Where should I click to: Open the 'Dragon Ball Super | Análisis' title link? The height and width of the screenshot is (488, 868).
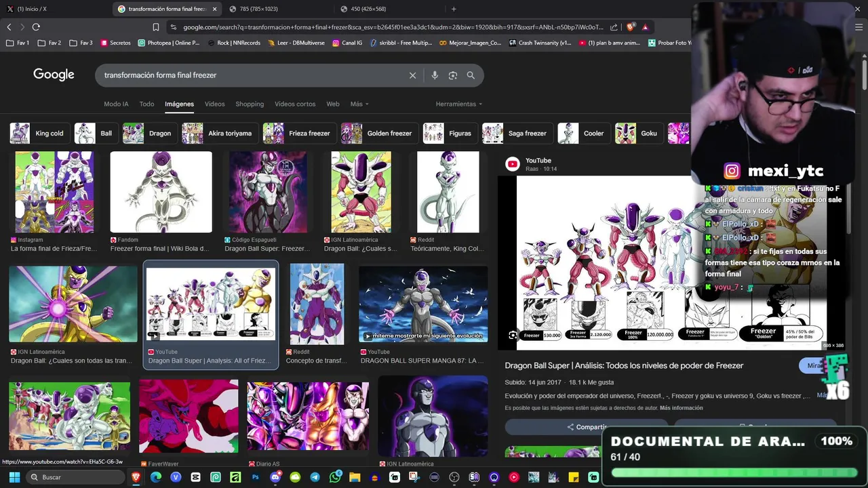click(x=624, y=365)
